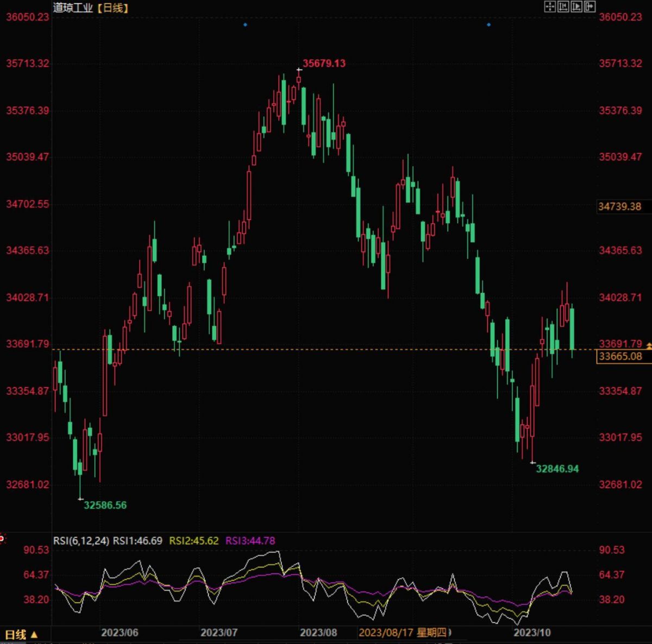
Task: Click the 【日线】 period label in title
Action: tap(112, 8)
